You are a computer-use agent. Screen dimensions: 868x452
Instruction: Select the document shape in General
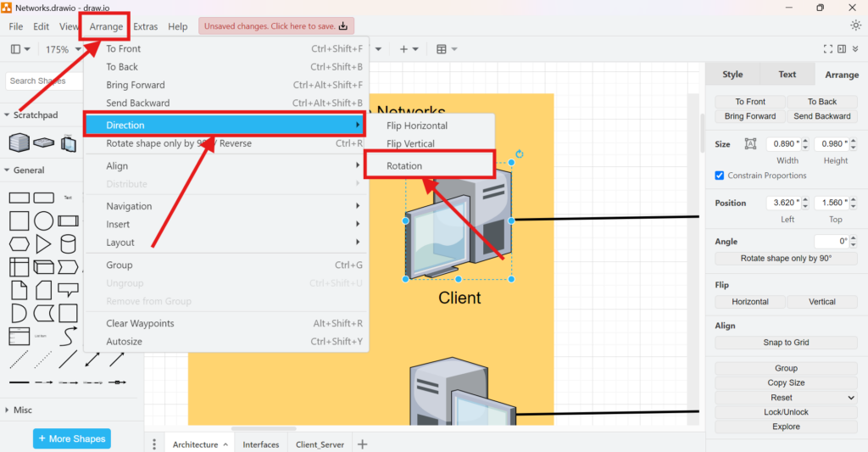tap(19, 290)
